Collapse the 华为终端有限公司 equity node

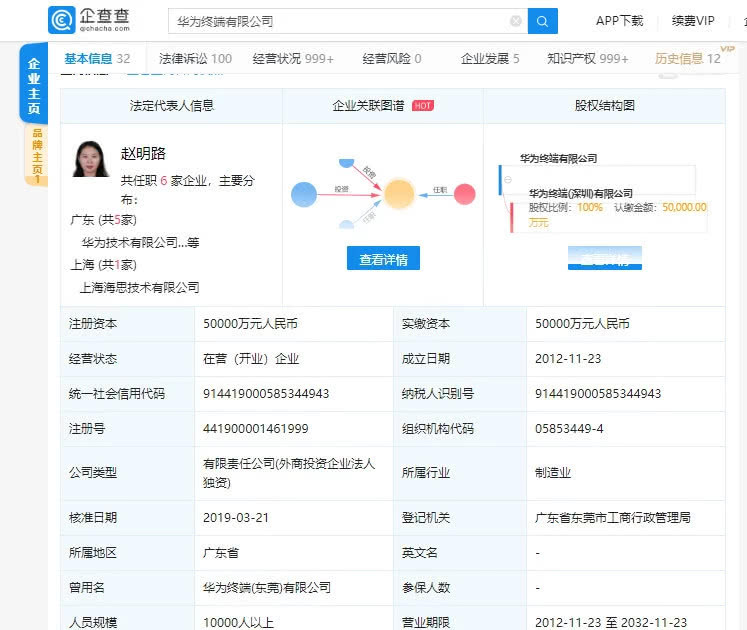[x=508, y=180]
